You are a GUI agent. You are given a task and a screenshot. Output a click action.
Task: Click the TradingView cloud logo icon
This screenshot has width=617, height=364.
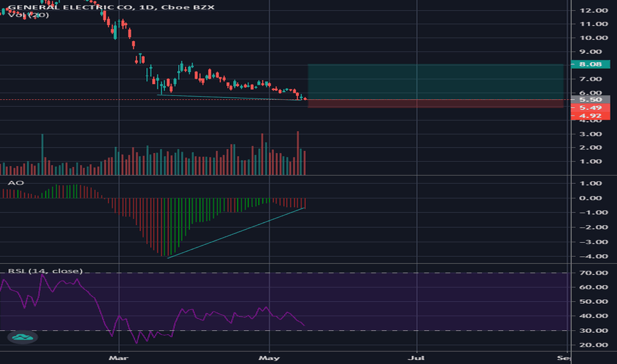(x=23, y=338)
